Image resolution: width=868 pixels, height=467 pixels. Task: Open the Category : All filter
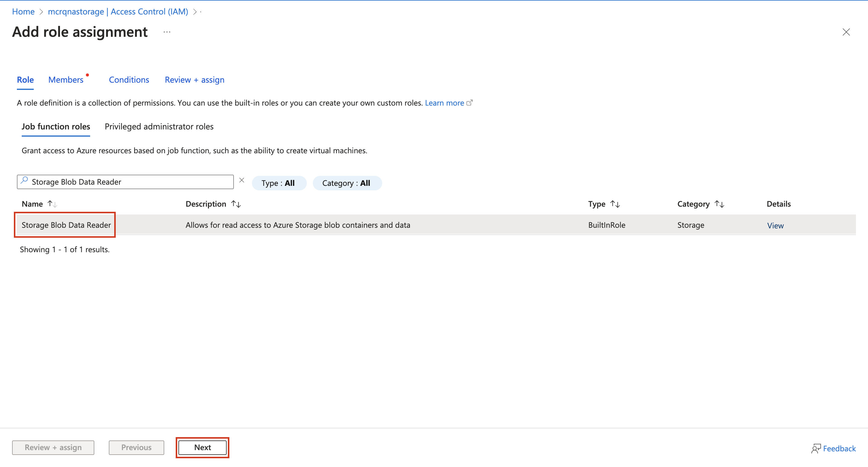click(347, 183)
